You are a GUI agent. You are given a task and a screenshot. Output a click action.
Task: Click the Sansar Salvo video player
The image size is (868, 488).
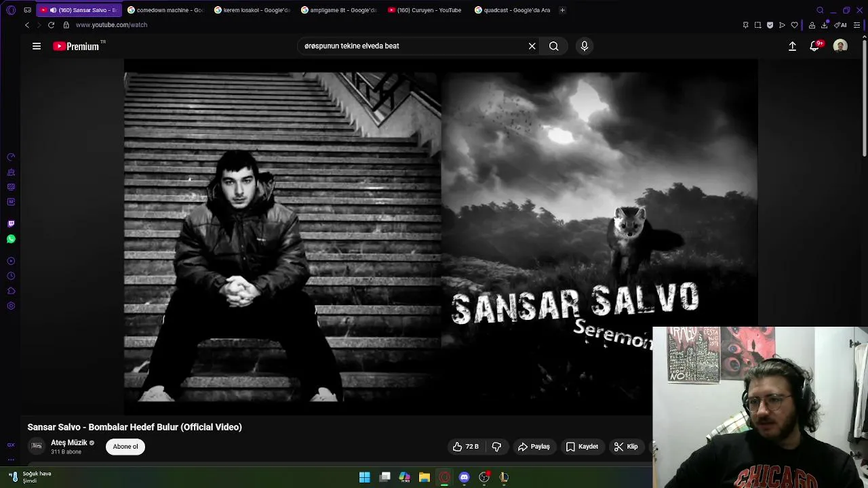point(441,236)
